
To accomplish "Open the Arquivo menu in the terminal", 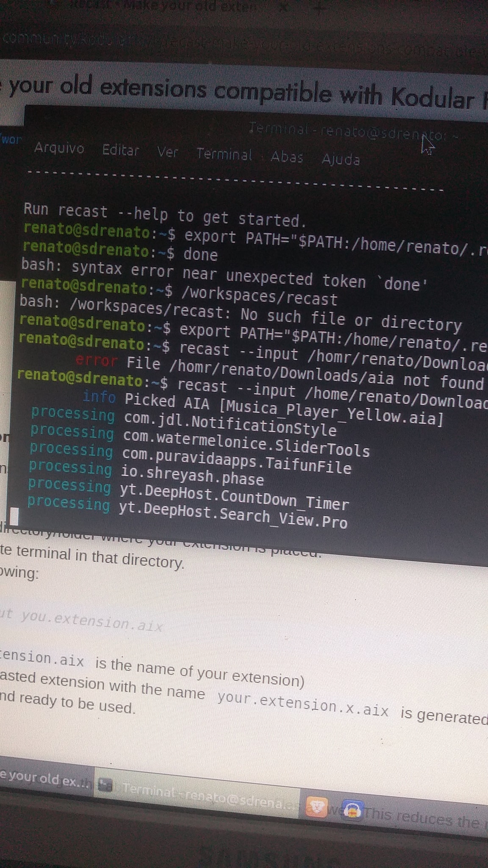I will point(59,148).
